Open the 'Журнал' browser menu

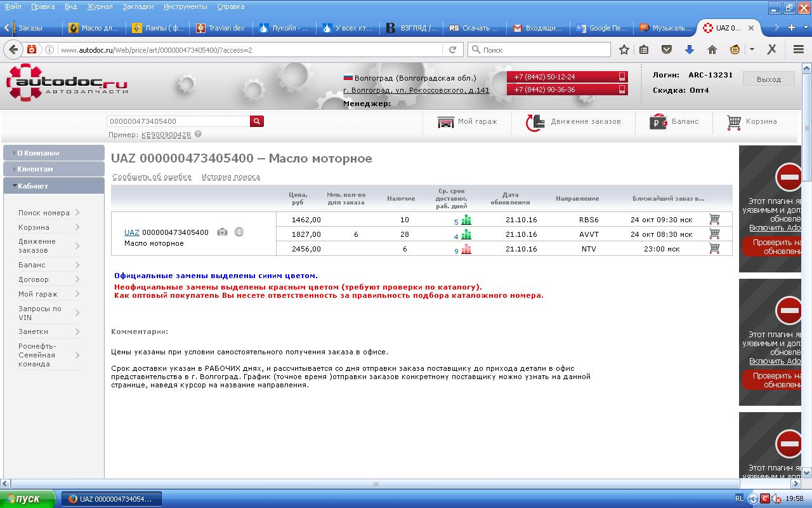(100, 6)
